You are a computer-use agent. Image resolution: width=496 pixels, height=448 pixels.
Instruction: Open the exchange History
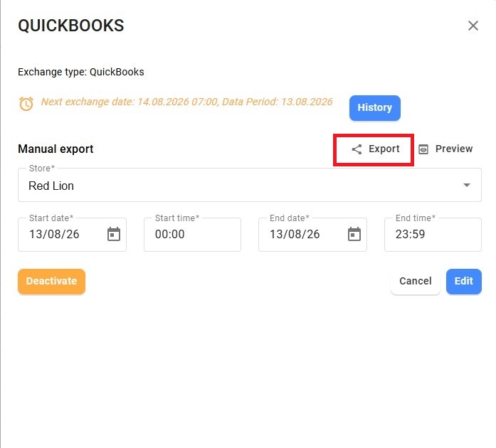(375, 108)
